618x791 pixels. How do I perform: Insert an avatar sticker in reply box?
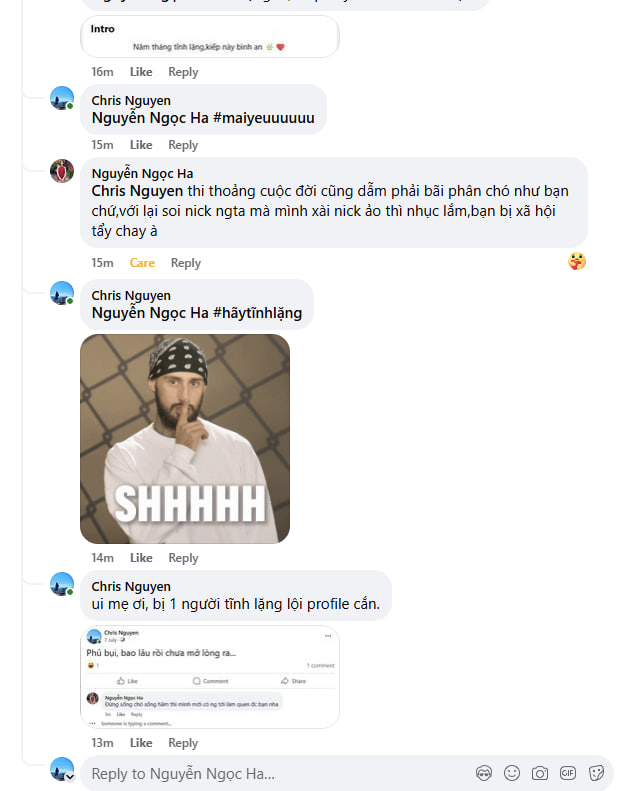point(484,773)
